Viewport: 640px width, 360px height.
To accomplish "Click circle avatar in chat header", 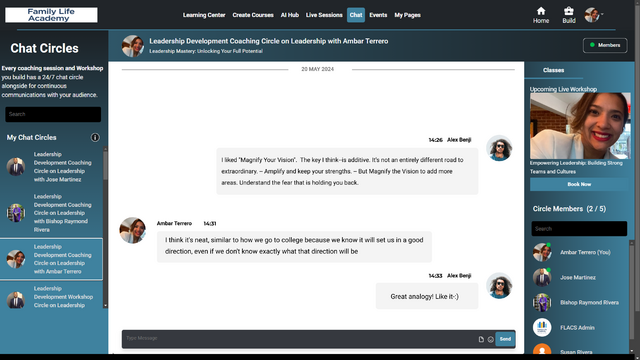I will click(x=133, y=46).
